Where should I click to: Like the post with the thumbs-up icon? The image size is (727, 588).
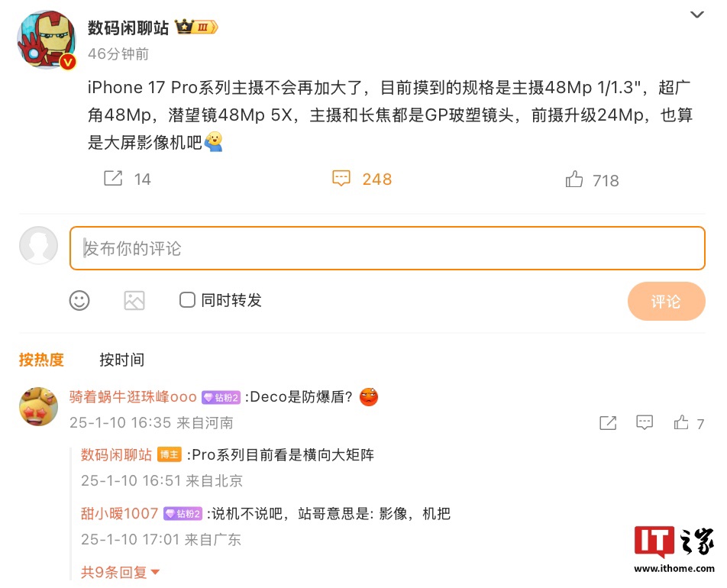tap(574, 179)
